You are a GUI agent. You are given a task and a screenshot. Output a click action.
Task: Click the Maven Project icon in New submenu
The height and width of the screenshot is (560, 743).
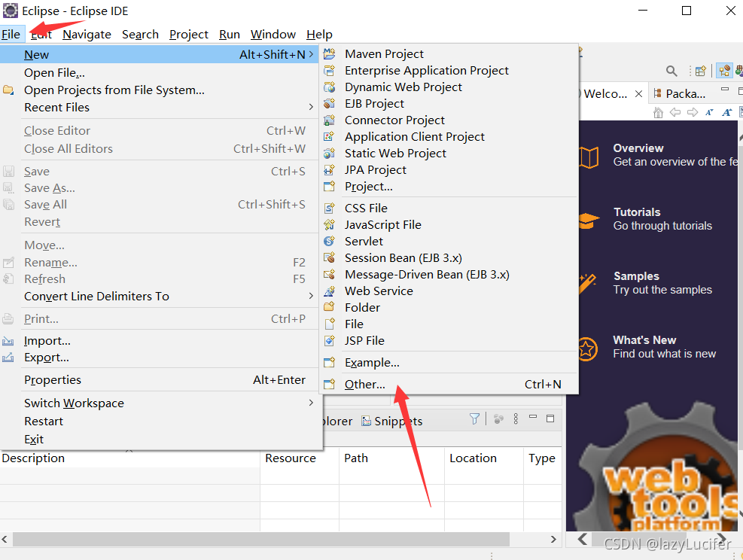click(329, 54)
